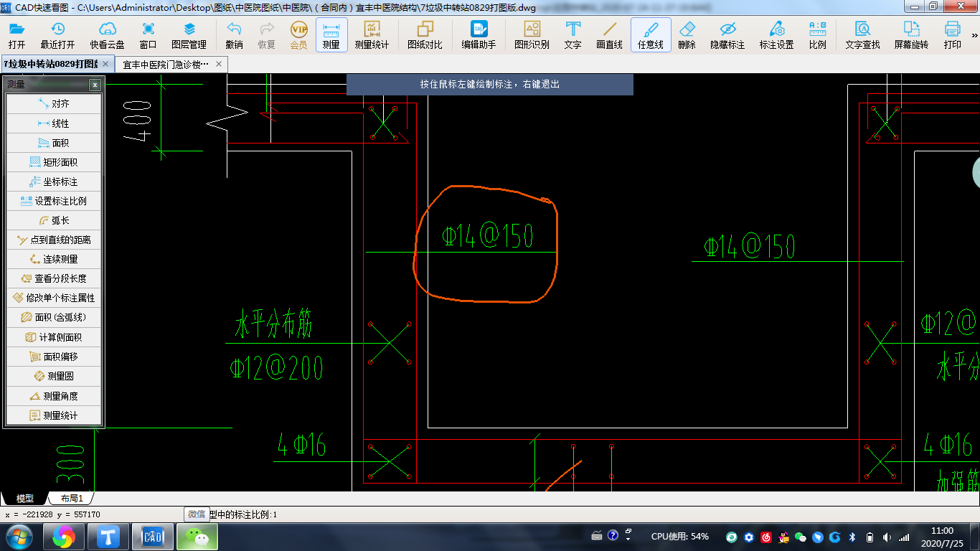This screenshot has width=980, height=551.
Task: Click the NetEase music tray icon
Action: tap(766, 537)
